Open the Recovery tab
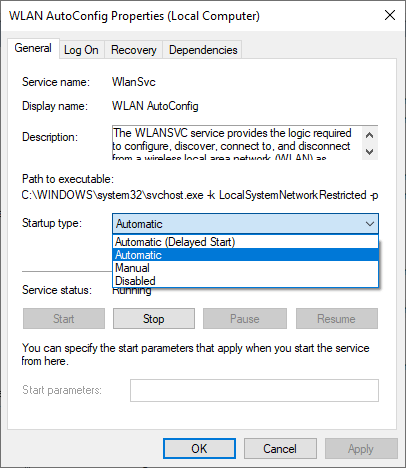 click(133, 50)
